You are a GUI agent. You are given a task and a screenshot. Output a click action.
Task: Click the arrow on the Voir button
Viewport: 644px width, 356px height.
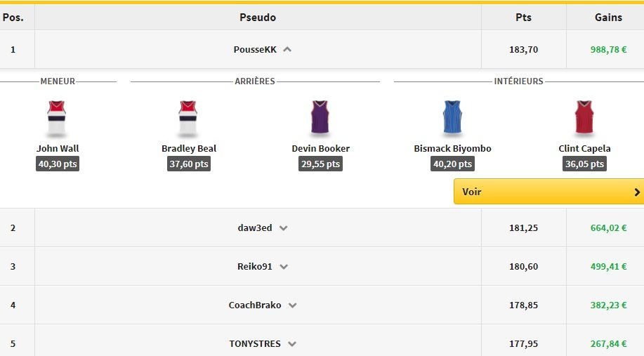point(636,192)
